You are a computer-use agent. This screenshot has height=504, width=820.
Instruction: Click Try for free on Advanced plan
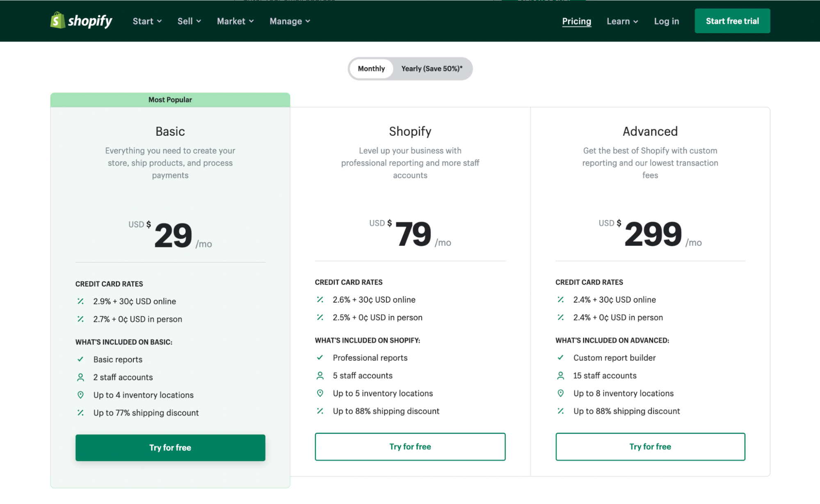tap(650, 446)
